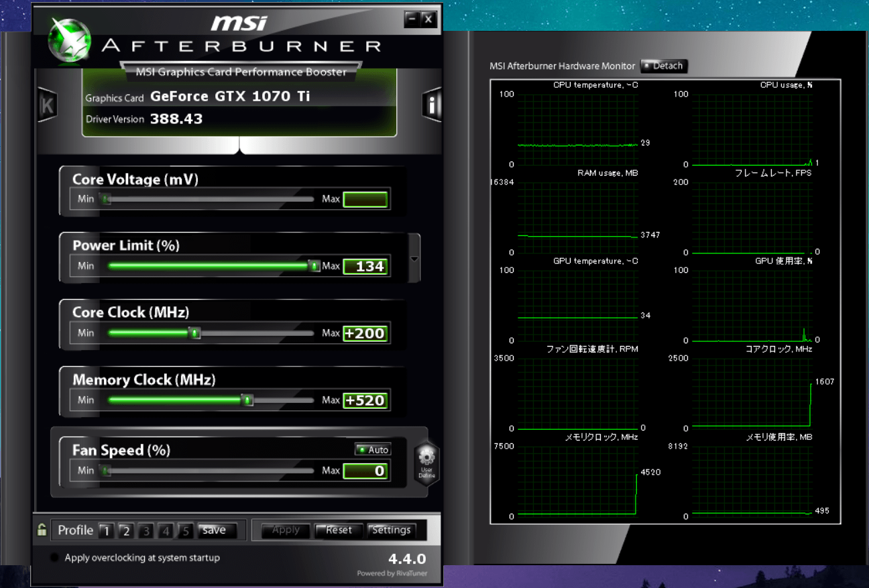Click the ファン回転速度計 RPM graph
Viewport: 869px width, 588px height.
click(x=577, y=394)
